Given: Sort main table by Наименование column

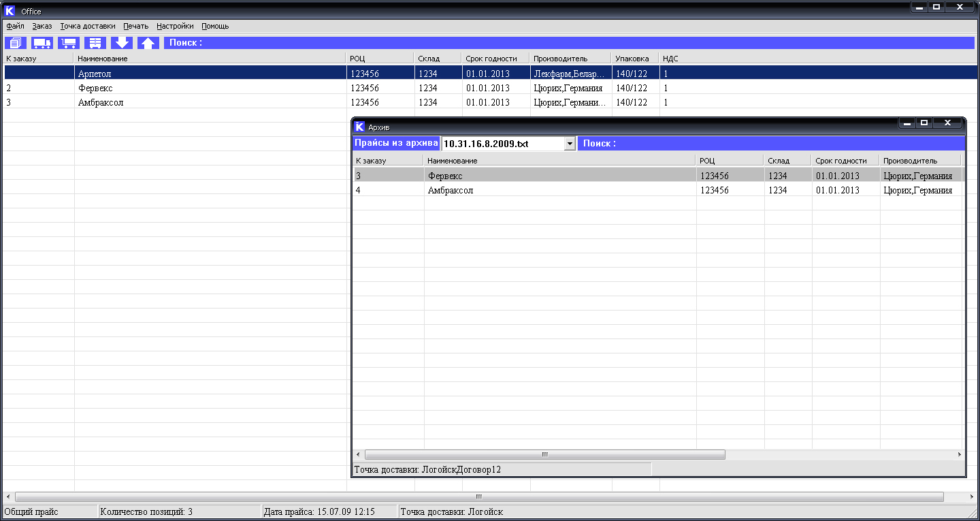Looking at the screenshot, I should click(211, 59).
